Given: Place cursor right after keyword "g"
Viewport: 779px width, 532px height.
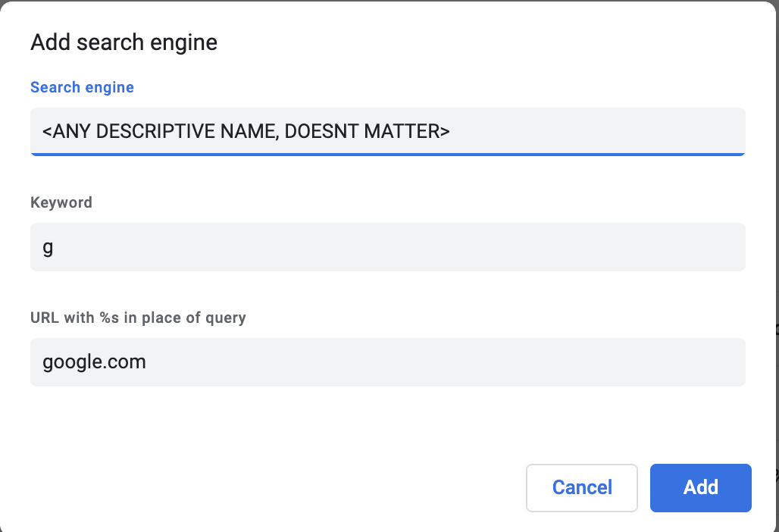Looking at the screenshot, I should tap(54, 247).
